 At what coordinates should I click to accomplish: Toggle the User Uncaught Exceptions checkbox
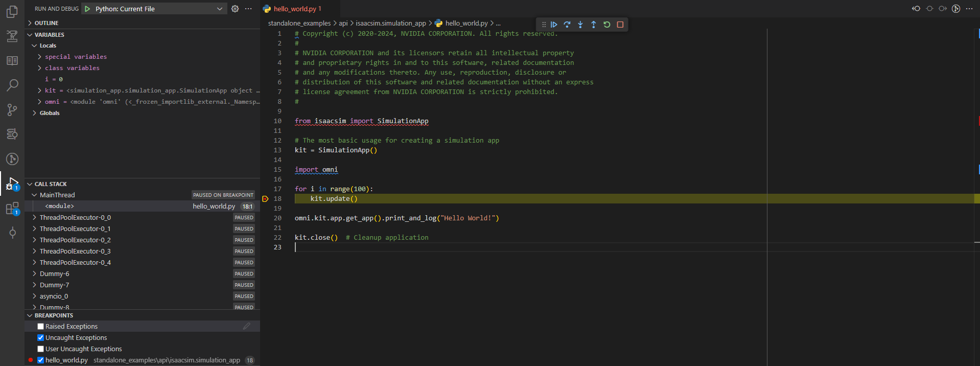click(x=41, y=349)
